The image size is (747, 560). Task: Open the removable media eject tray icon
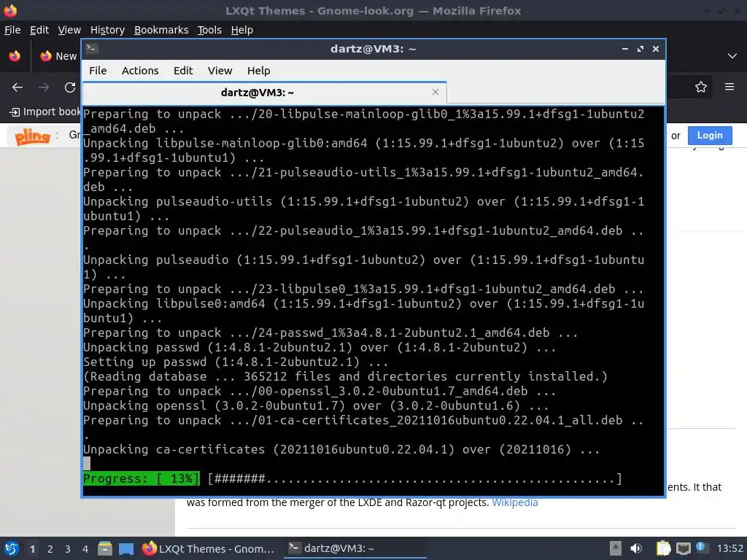point(616,548)
